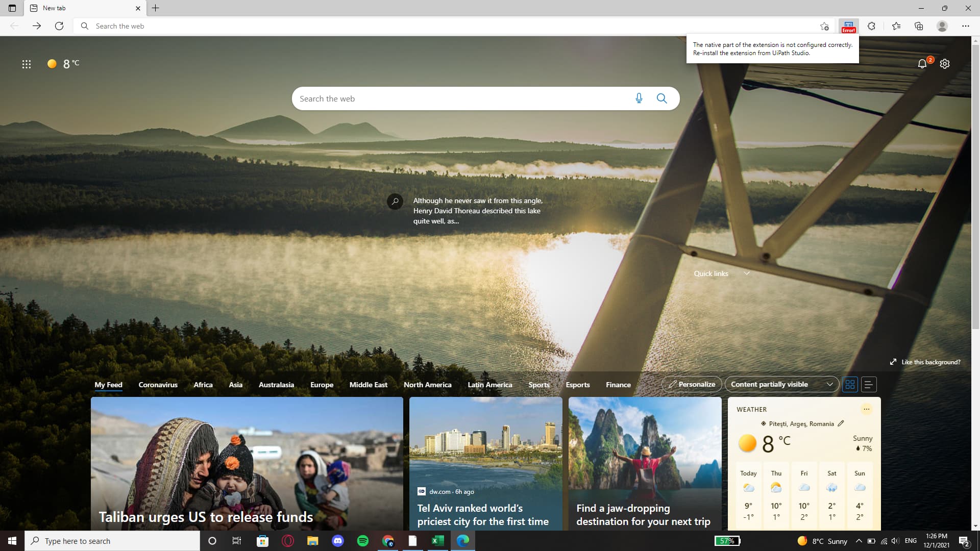The width and height of the screenshot is (980, 551).
Task: Select the Esports tab
Action: pos(578,385)
